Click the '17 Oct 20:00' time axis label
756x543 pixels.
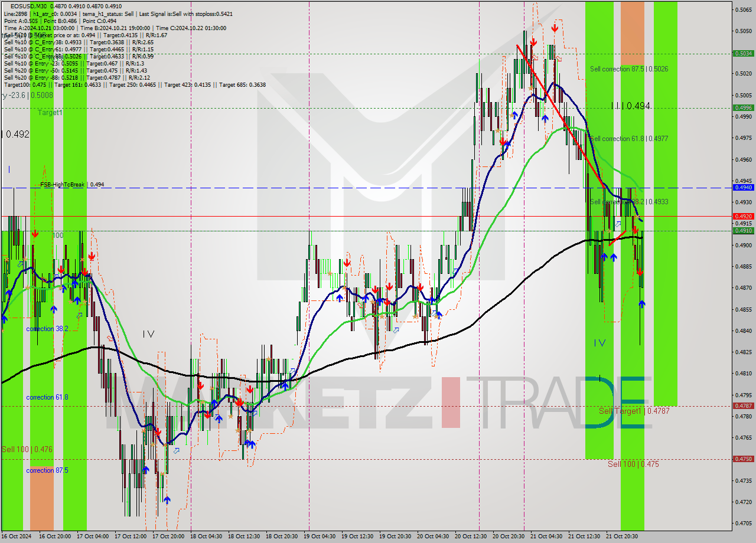[x=169, y=537]
